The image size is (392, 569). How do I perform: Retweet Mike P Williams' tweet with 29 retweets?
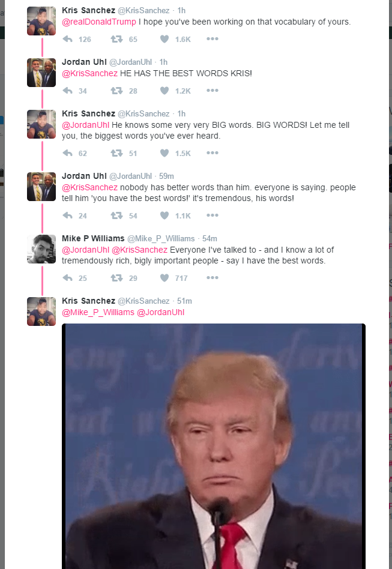coord(116,278)
